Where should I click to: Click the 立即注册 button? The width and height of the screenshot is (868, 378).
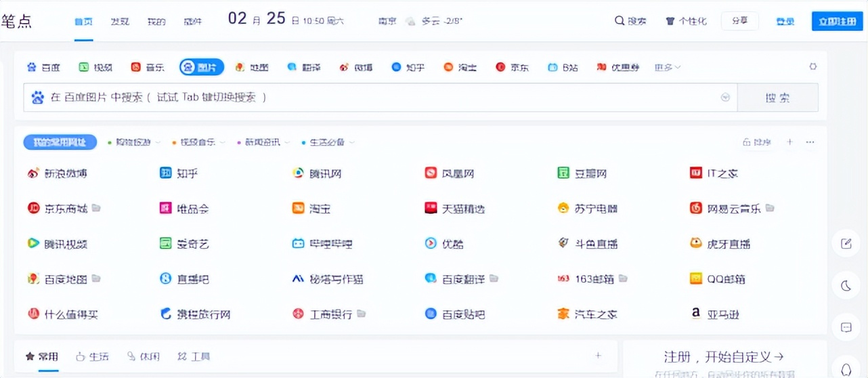click(838, 21)
